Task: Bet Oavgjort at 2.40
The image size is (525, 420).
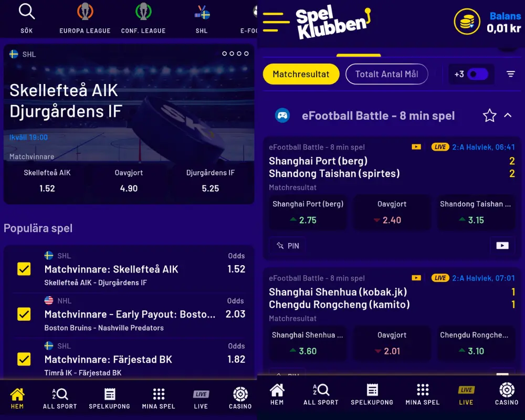Action: (392, 212)
